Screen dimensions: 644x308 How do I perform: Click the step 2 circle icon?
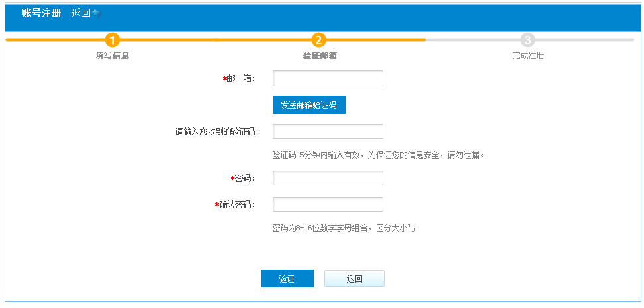(x=319, y=40)
